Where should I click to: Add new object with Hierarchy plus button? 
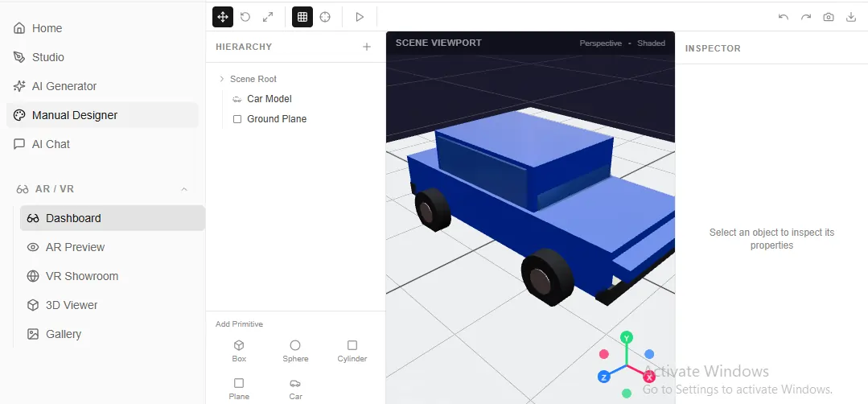coord(367,47)
